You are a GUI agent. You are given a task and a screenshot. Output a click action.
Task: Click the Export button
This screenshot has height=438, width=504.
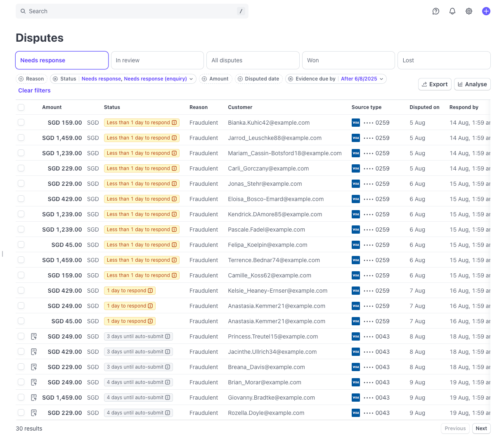pyautogui.click(x=434, y=84)
